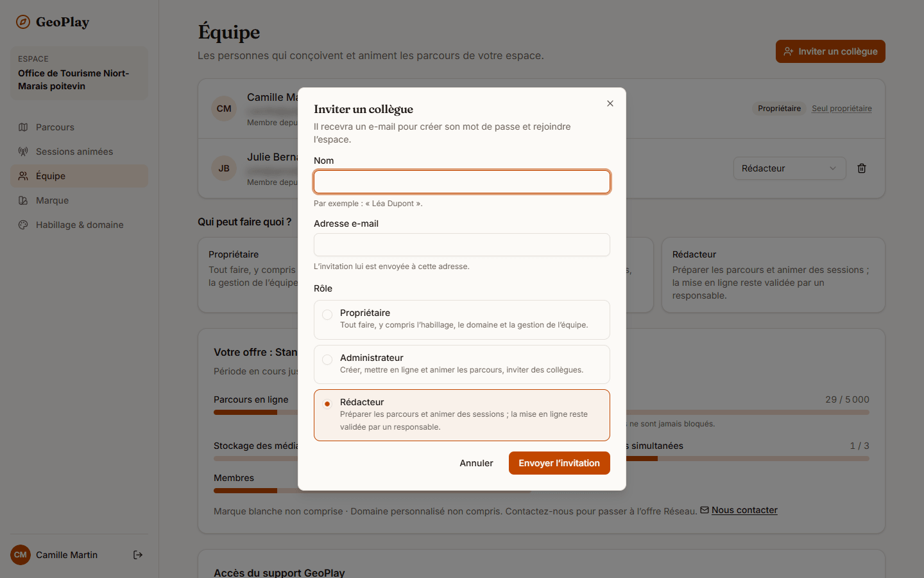This screenshot has height=578, width=924.
Task: Choose the Rédacteur role radio option
Action: pyautogui.click(x=327, y=404)
